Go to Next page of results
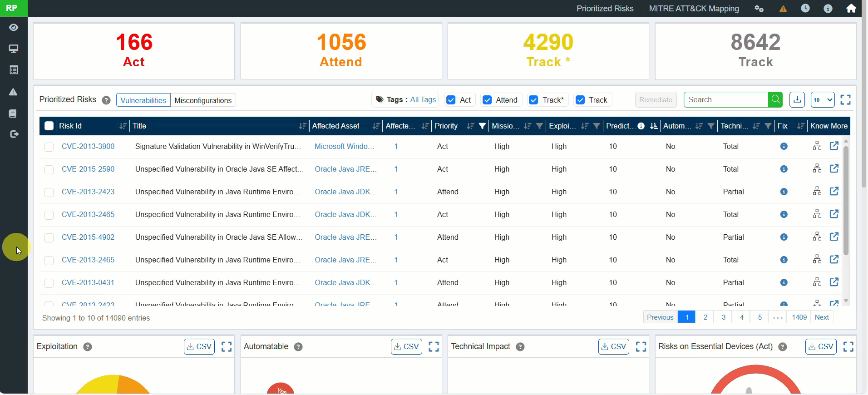The image size is (868, 395). coord(821,317)
